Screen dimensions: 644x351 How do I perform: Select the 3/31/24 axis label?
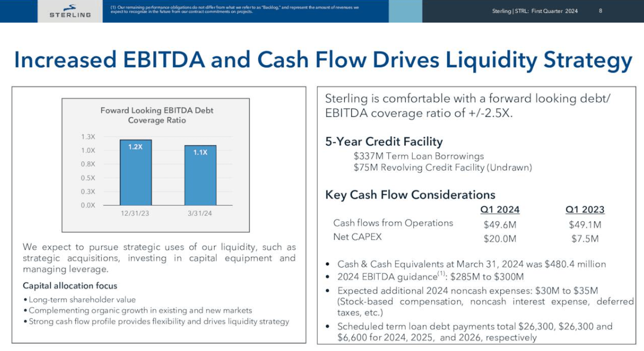(x=200, y=213)
